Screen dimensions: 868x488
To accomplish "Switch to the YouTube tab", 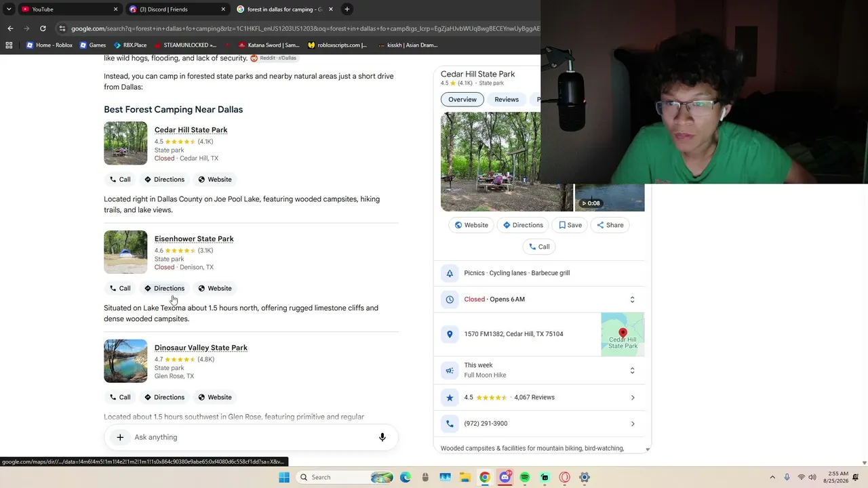I will 68,9.
